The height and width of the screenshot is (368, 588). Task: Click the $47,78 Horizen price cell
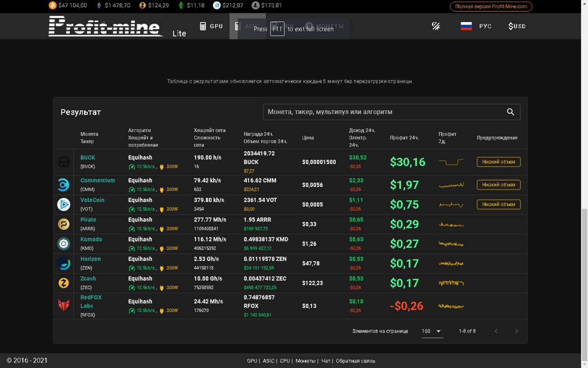tap(311, 264)
